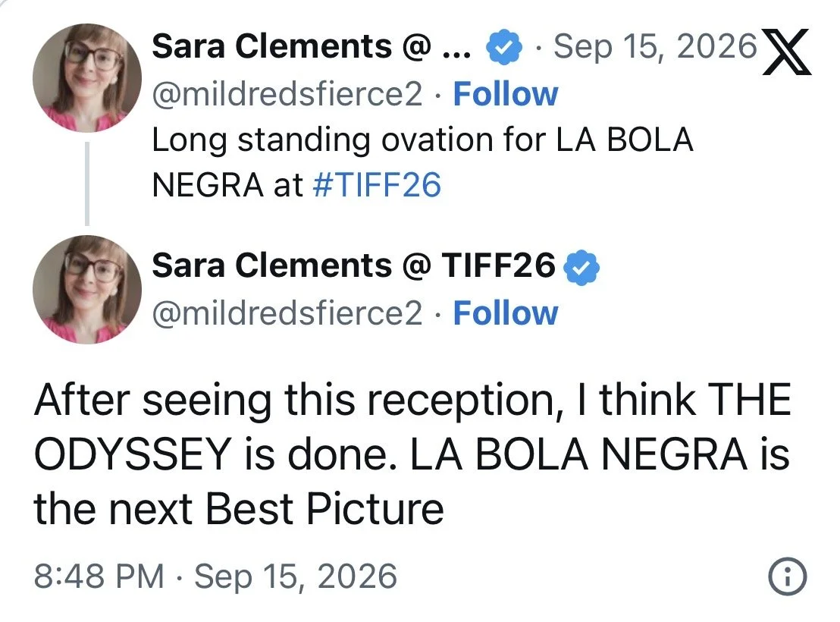The height and width of the screenshot is (622, 840).
Task: Click verified badge before Sep 15 date
Action: (504, 48)
